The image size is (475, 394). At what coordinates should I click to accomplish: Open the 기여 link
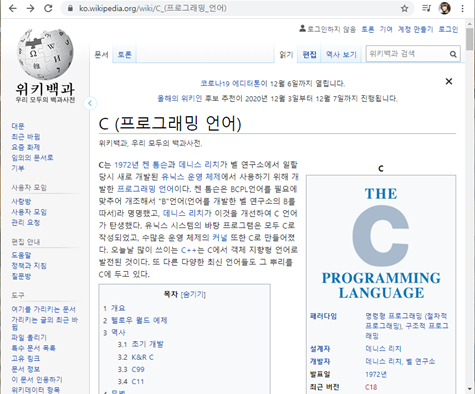coord(386,29)
